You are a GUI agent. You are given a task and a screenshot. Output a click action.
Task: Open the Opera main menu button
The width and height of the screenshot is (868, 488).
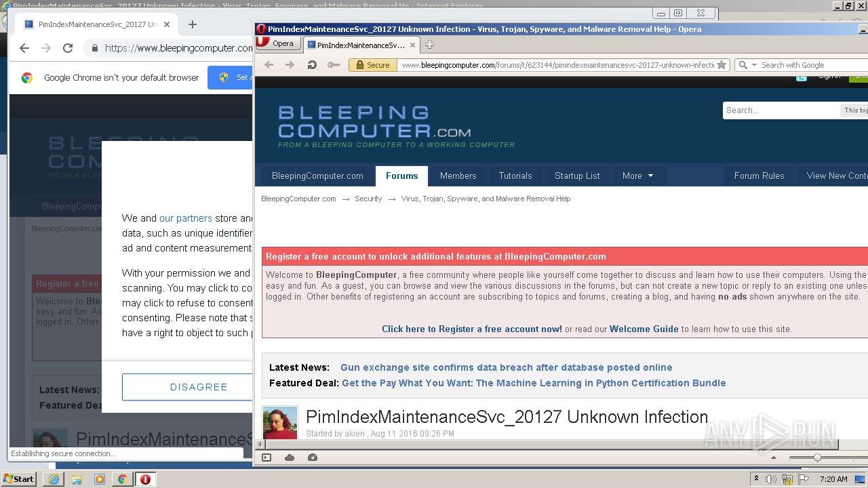tap(277, 43)
